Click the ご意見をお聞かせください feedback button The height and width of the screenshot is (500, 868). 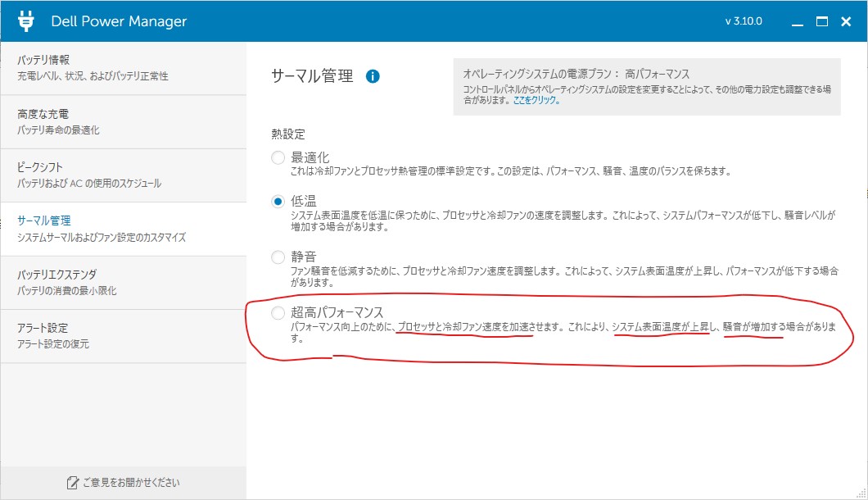[123, 483]
